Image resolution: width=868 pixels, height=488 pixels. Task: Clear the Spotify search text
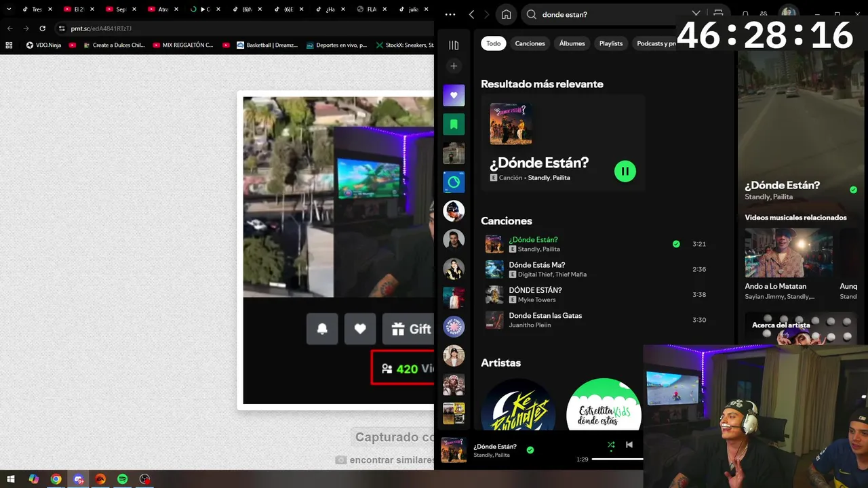click(696, 14)
